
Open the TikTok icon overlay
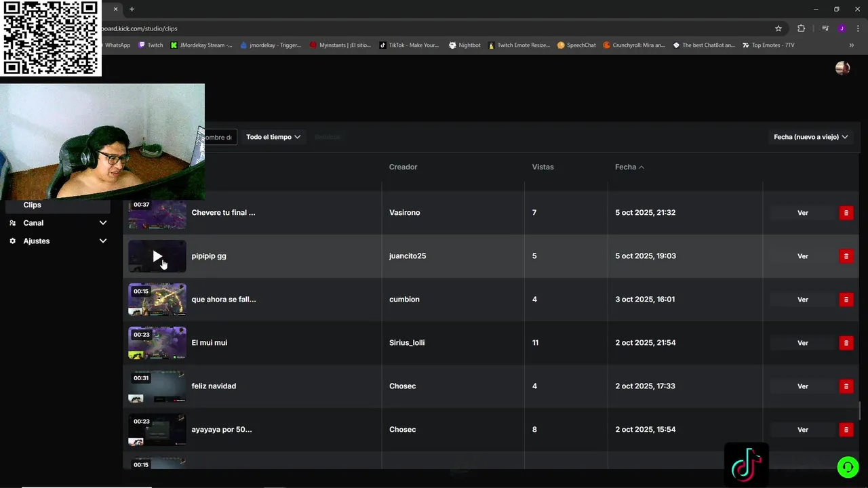tap(746, 465)
